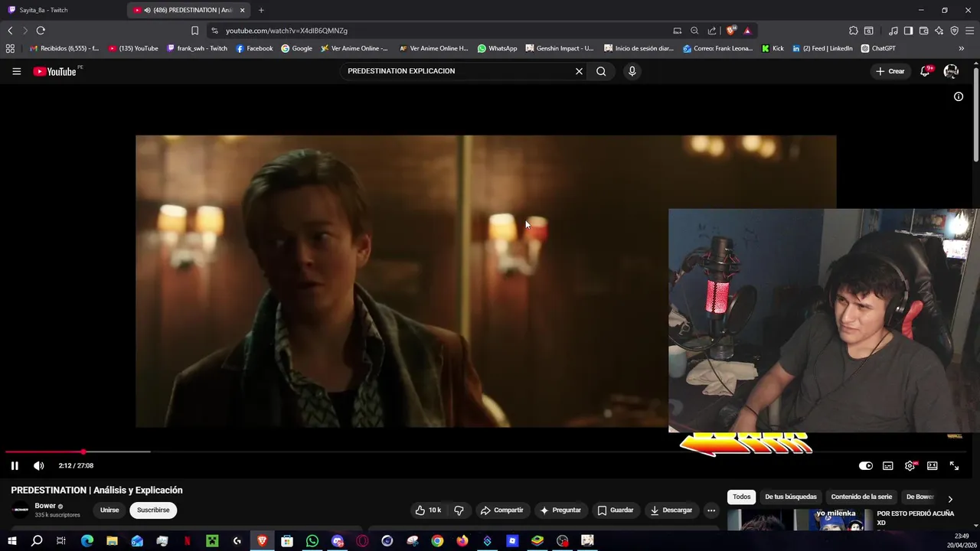This screenshot has width=980, height=551.
Task: Open the Leo AI sparkle icon
Action: pos(939,31)
